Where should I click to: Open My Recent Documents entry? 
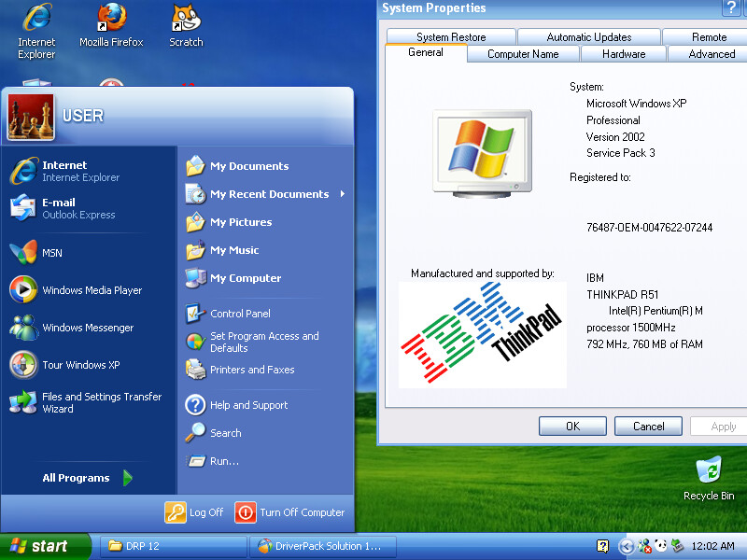point(265,194)
